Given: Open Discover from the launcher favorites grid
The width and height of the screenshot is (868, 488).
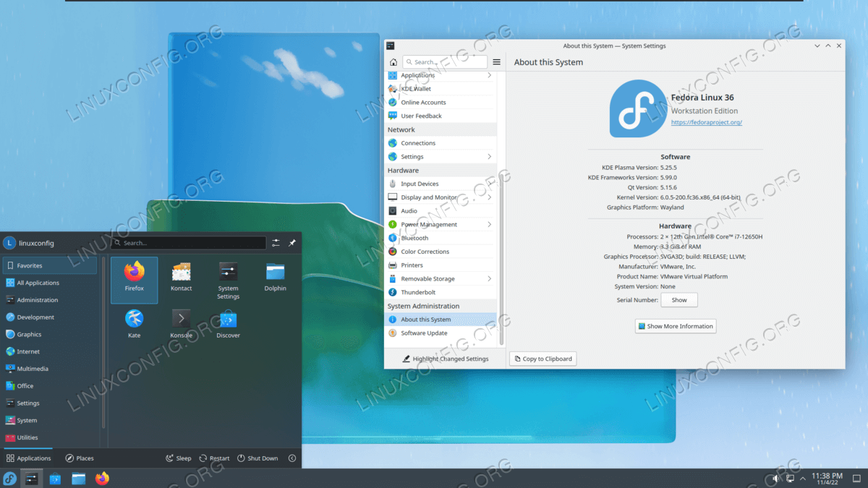Looking at the screenshot, I should [x=228, y=325].
